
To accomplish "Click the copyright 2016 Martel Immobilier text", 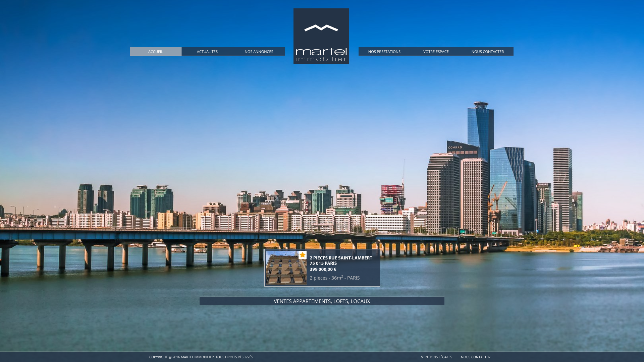I will (201, 357).
